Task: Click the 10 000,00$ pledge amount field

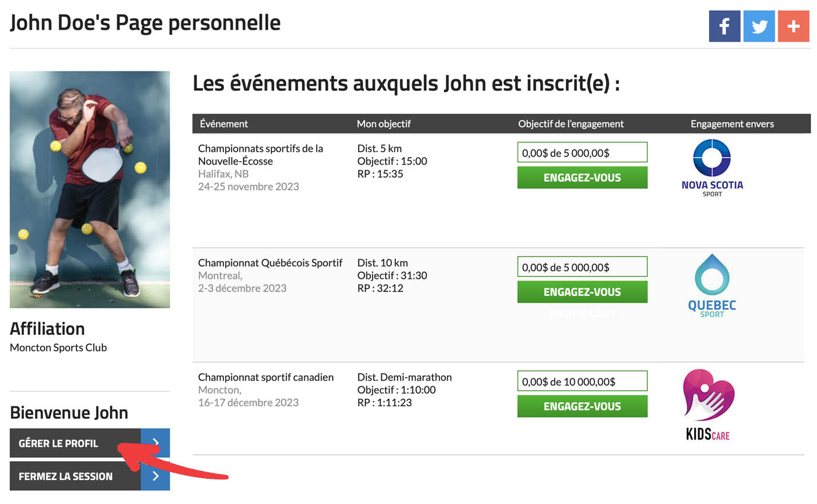Action: 582,381
